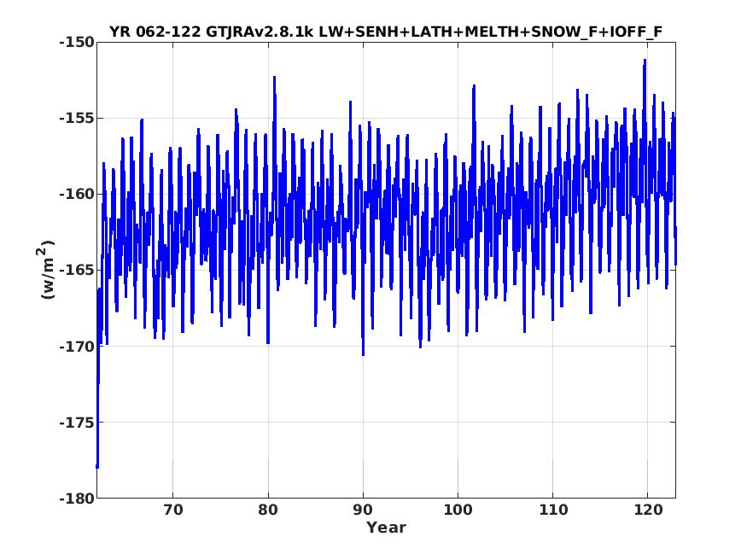Click the '(w/m2)' y-axis label
Image resolution: width=747 pixels, height=560 pixels.
pos(46,270)
